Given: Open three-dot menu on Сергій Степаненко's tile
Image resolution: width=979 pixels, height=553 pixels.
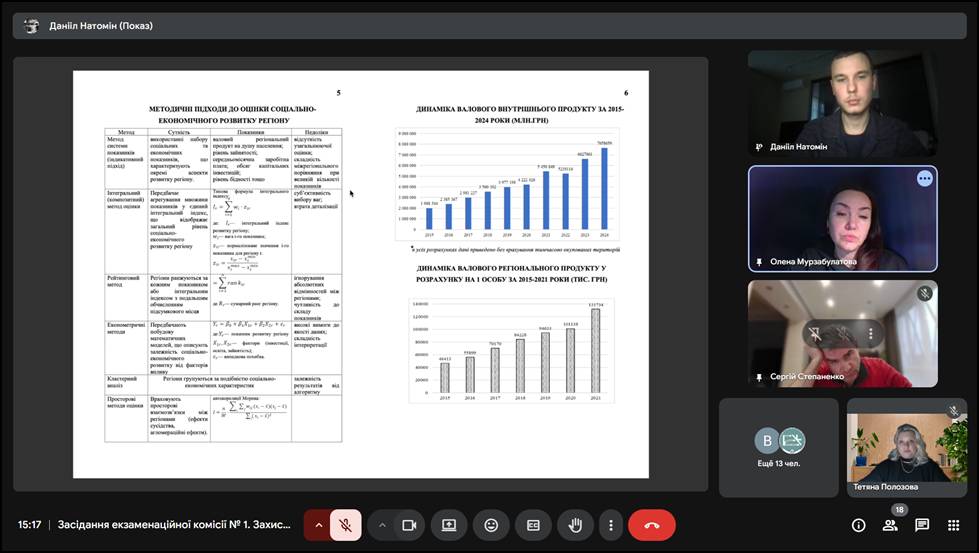Looking at the screenshot, I should click(871, 333).
